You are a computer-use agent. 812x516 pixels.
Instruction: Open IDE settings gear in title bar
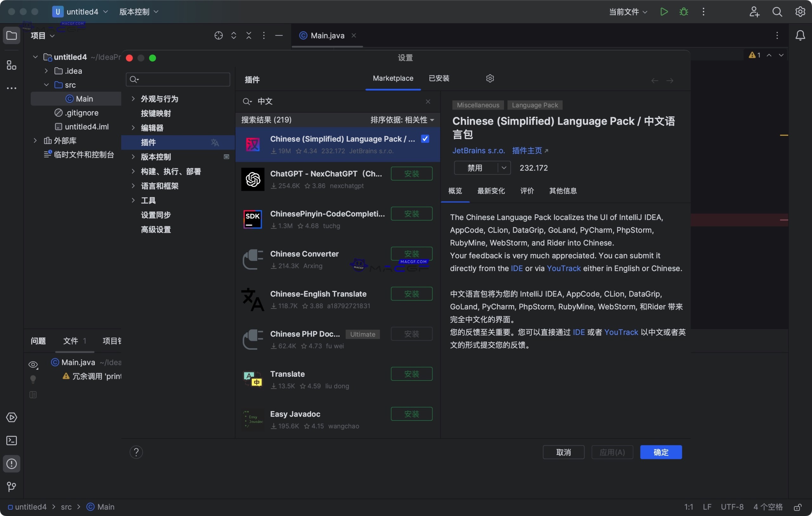coord(801,11)
